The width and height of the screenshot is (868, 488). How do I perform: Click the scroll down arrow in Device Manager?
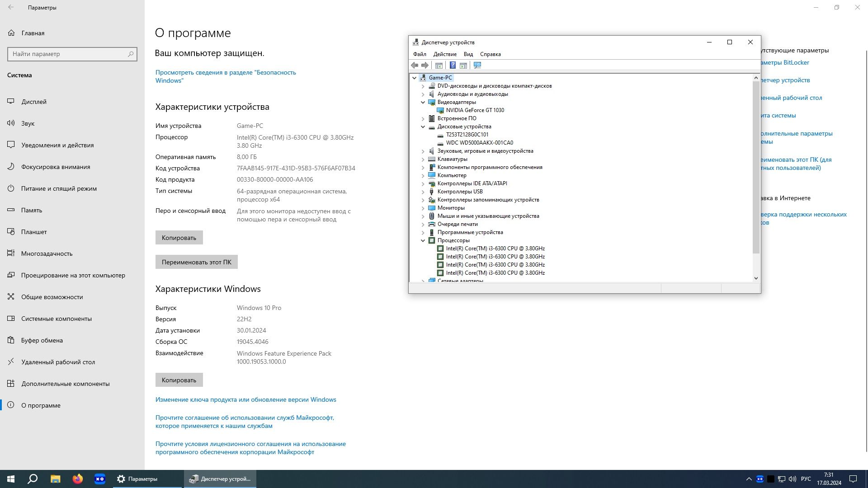(756, 278)
